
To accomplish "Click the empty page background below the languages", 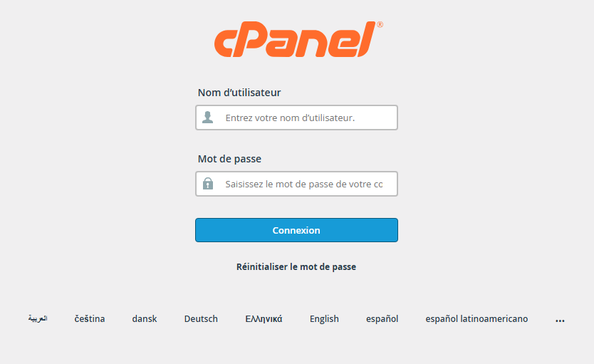I will click(x=296, y=349).
